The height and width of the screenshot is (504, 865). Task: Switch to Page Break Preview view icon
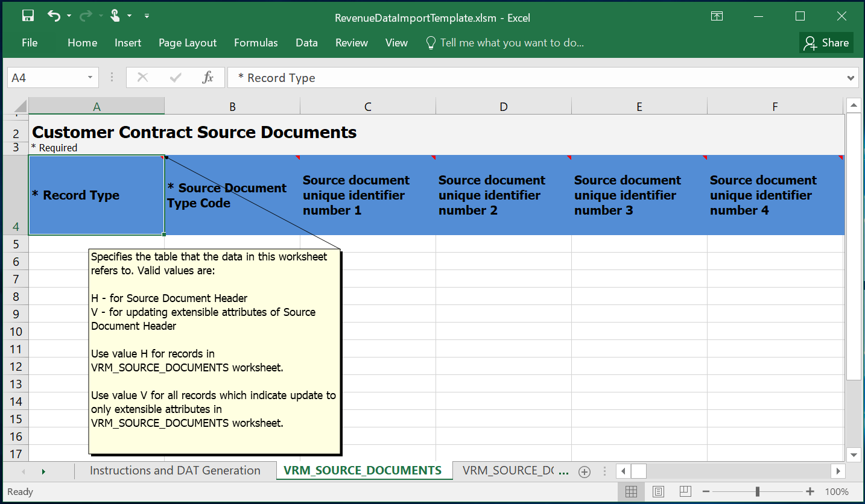pyautogui.click(x=685, y=491)
